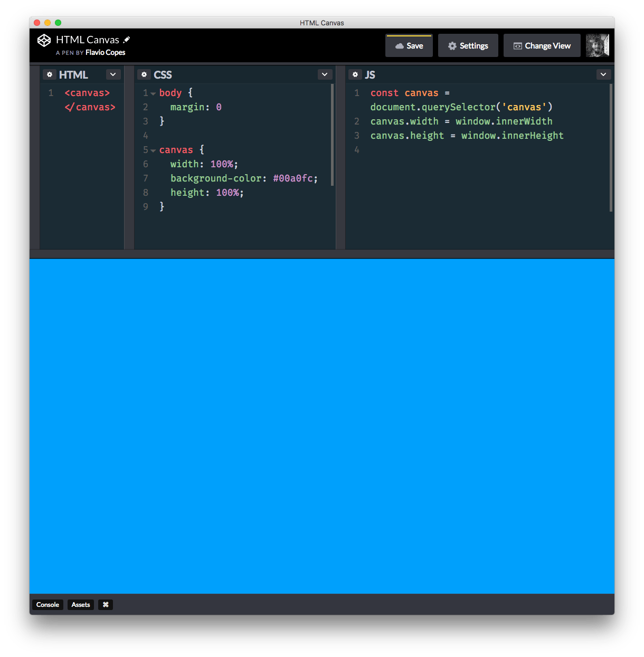Collapse the body rule fold arrow

153,93
